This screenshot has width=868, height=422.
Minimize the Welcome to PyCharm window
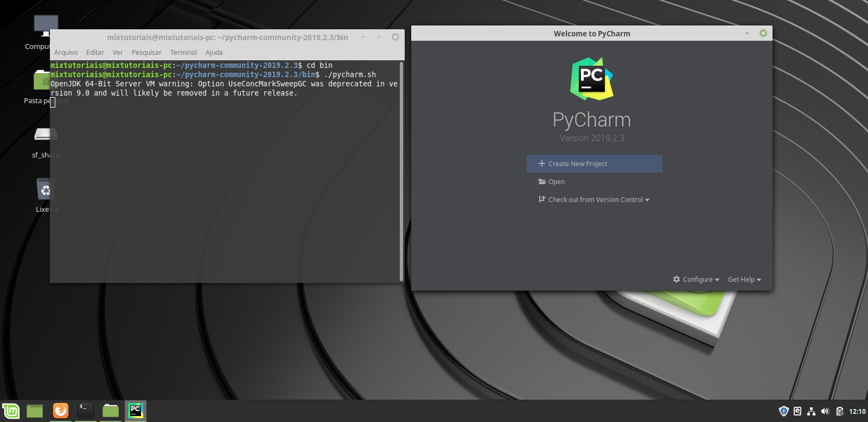pyautogui.click(x=747, y=33)
